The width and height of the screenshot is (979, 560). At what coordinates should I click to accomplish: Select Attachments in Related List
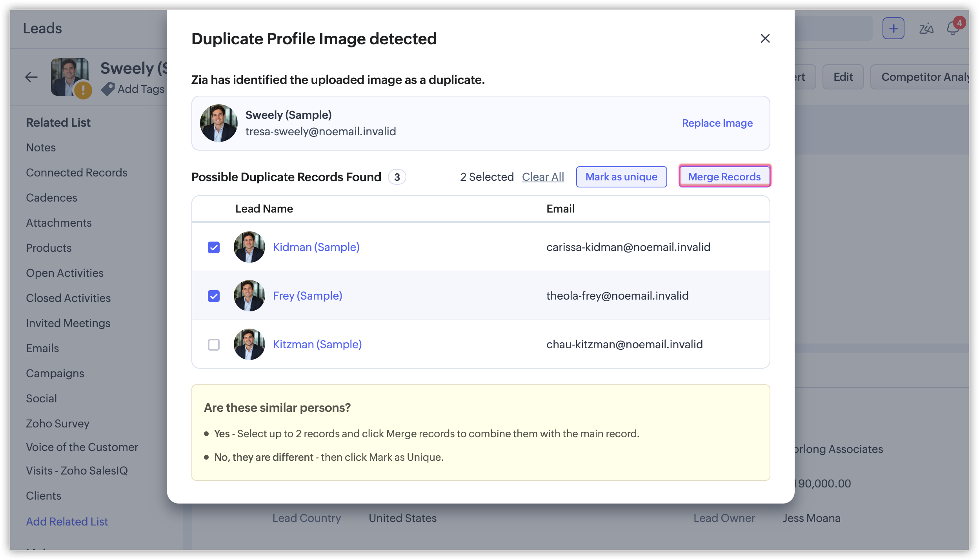pos(59,223)
